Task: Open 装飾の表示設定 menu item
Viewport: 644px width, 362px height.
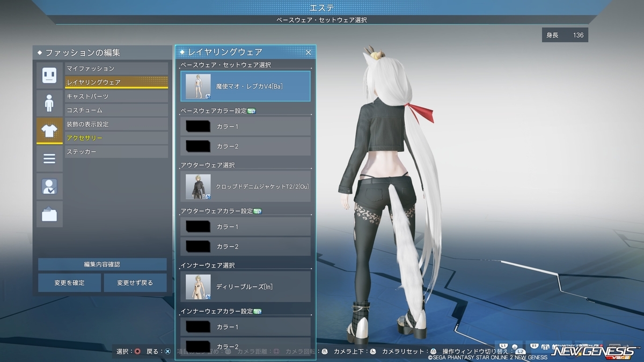Action: pos(116,124)
